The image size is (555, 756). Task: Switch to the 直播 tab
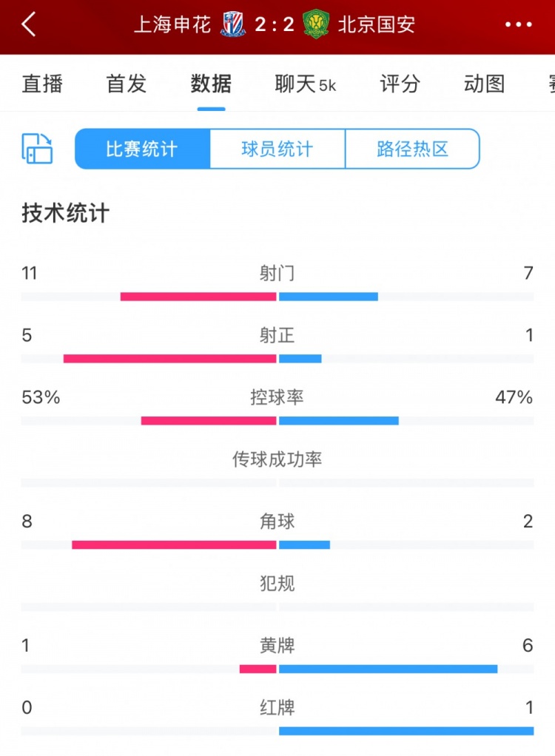tap(42, 84)
